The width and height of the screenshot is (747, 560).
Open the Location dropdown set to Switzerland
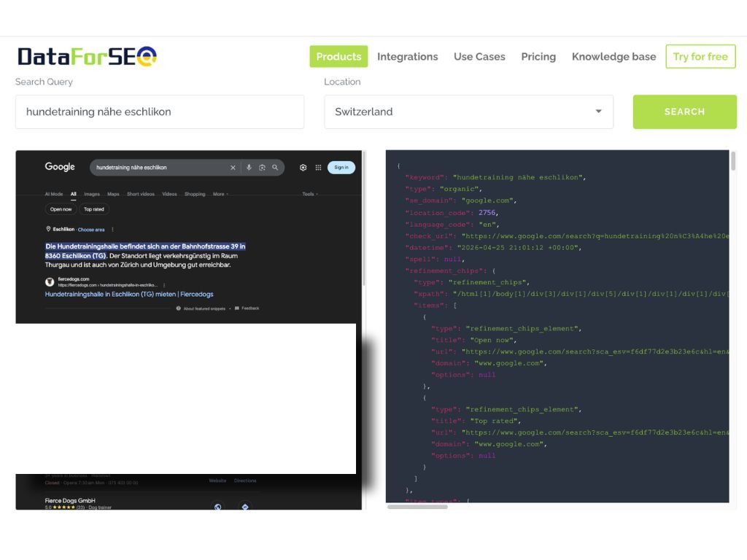click(x=469, y=112)
